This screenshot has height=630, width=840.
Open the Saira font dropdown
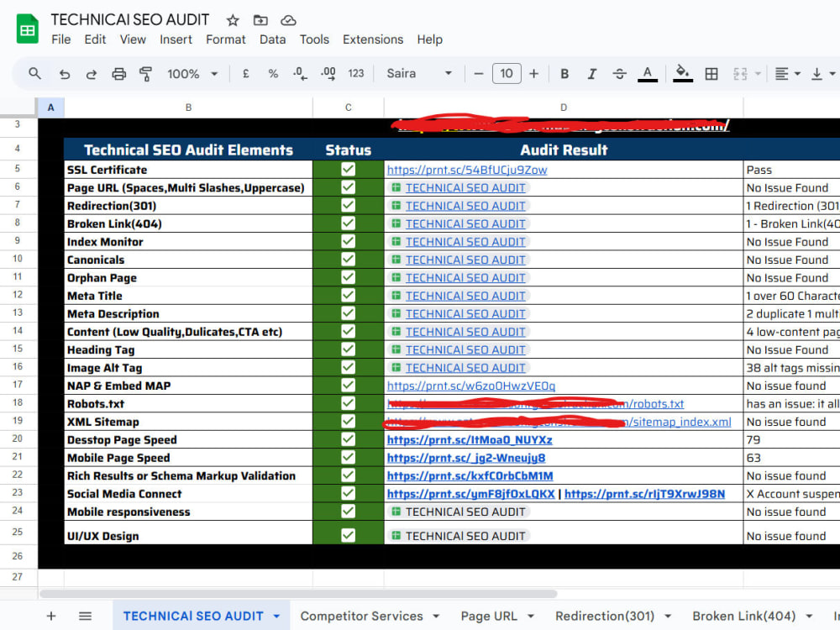[419, 73]
